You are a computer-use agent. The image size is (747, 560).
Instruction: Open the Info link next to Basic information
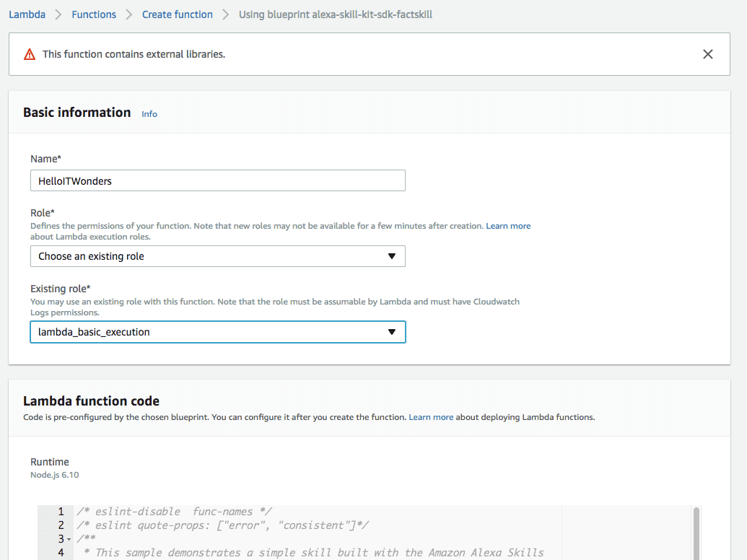tap(149, 113)
